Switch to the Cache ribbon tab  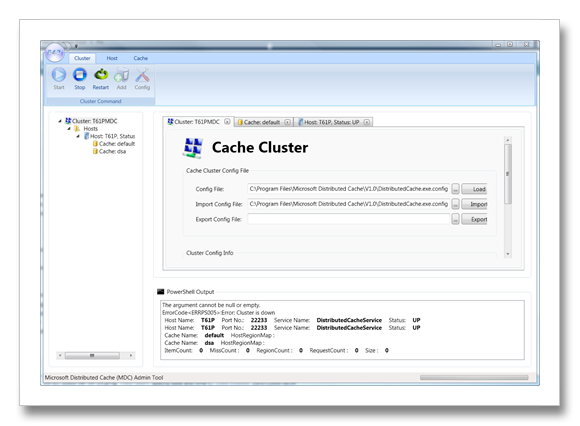tap(141, 58)
